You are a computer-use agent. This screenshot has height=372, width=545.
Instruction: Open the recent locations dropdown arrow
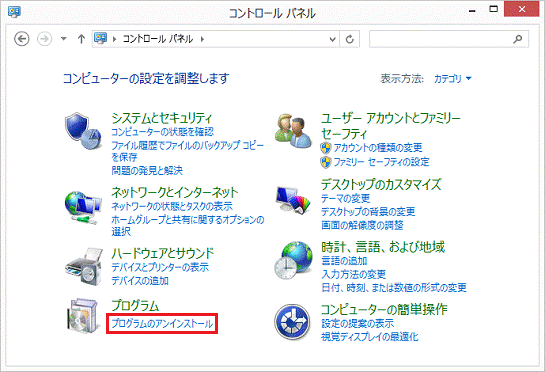[64, 39]
